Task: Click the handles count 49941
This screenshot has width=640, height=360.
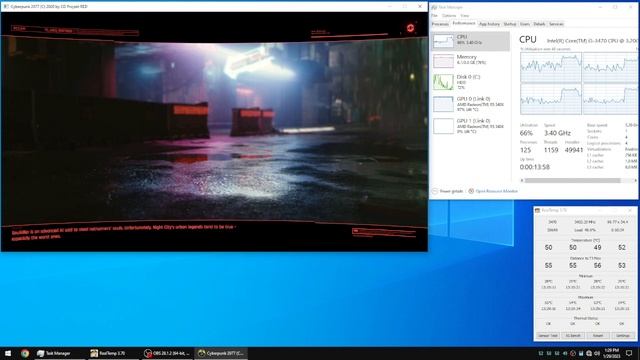Action: tap(574, 150)
